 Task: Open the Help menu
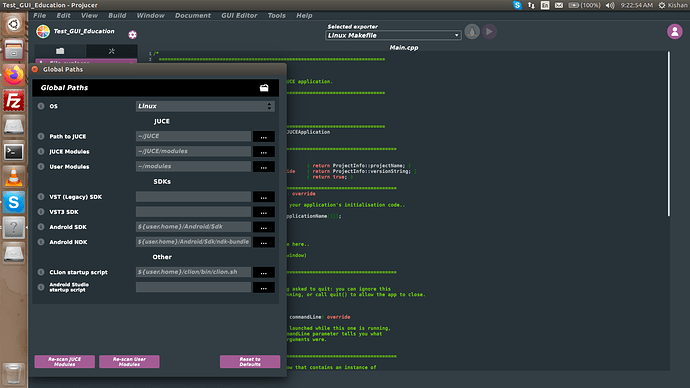click(304, 15)
